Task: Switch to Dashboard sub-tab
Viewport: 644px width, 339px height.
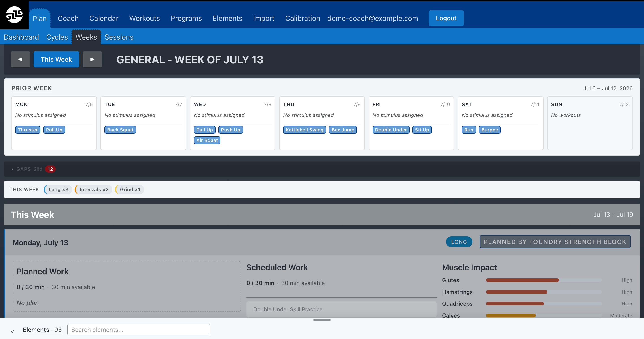Action: pyautogui.click(x=21, y=37)
